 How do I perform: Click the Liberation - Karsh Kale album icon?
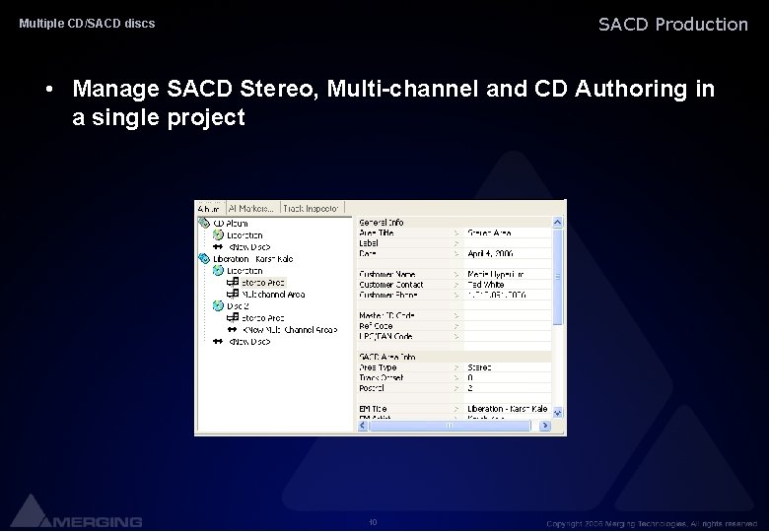coord(204,259)
